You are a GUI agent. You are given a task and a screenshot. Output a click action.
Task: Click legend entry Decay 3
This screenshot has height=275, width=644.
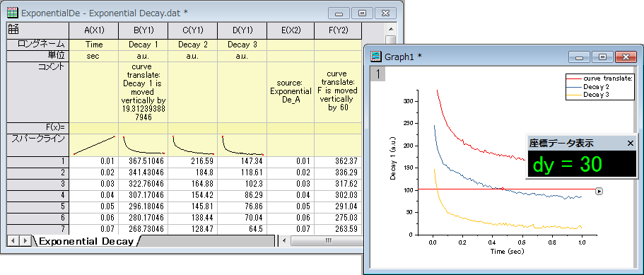[596, 95]
